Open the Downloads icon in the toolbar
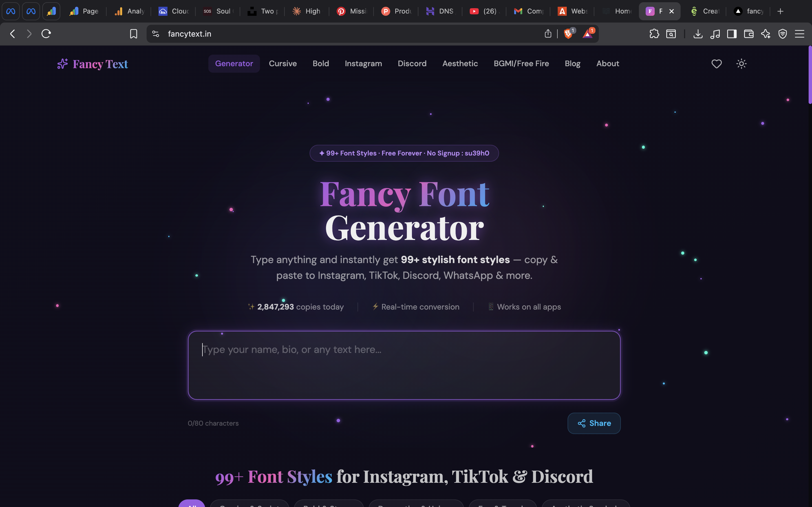 click(698, 34)
